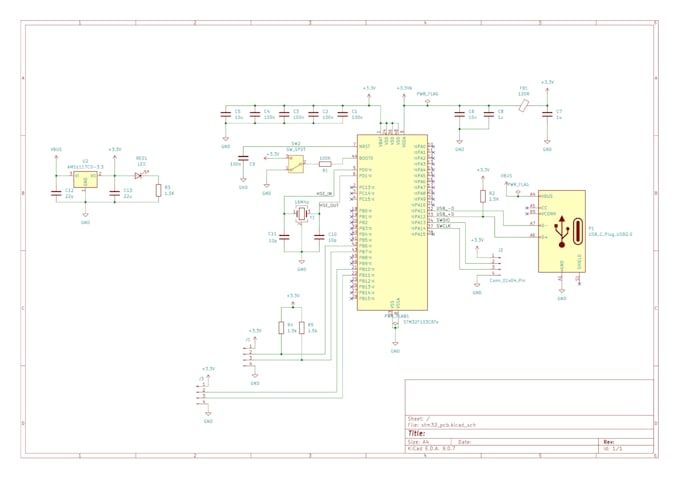
Task: Click the Rev: field in the title block
Action: (609, 442)
